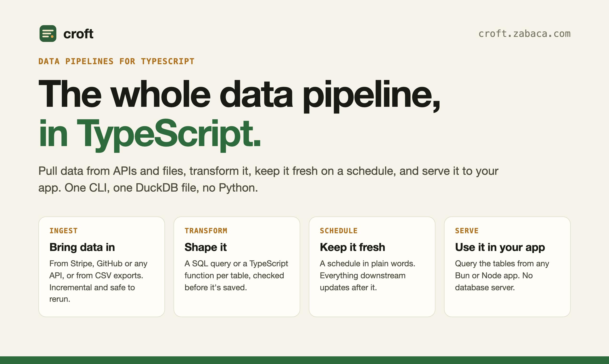Open the croft.zabaca.com link
Screen dimensions: 609x364
pyautogui.click(x=525, y=34)
